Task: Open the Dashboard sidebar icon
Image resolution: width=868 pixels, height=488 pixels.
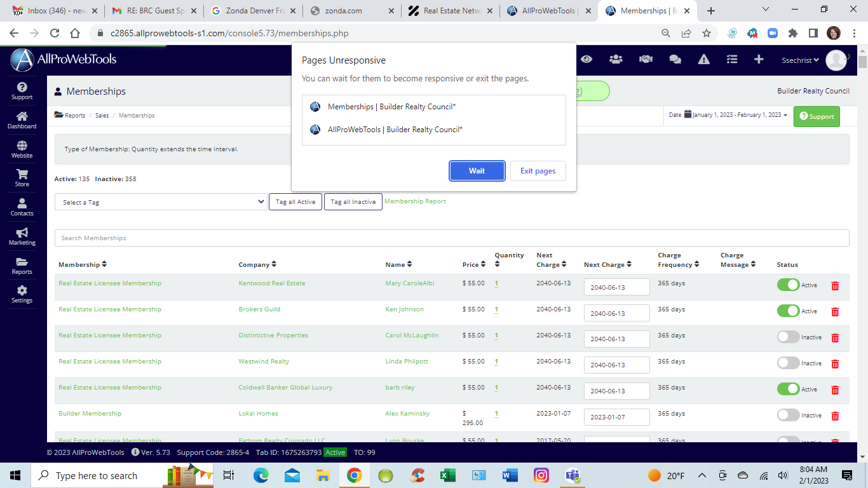Action: [22, 120]
